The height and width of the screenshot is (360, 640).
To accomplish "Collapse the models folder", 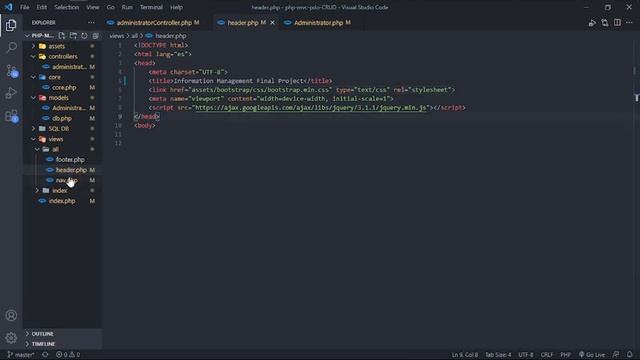I will pyautogui.click(x=33, y=98).
